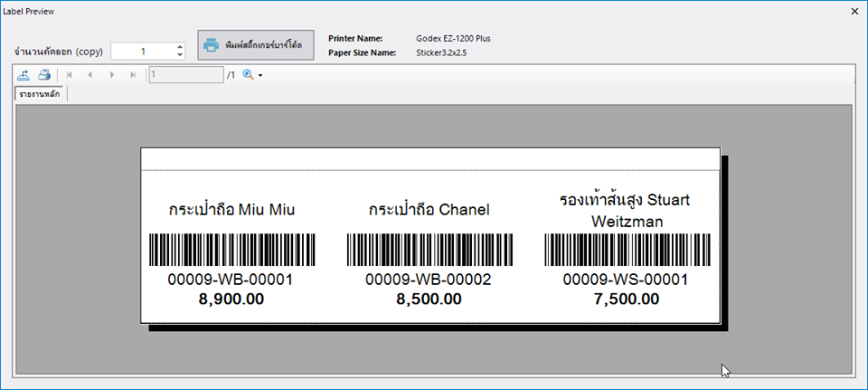The height and width of the screenshot is (390, 868).
Task: Click the barcode above 00009-WS-00001
Action: [627, 250]
